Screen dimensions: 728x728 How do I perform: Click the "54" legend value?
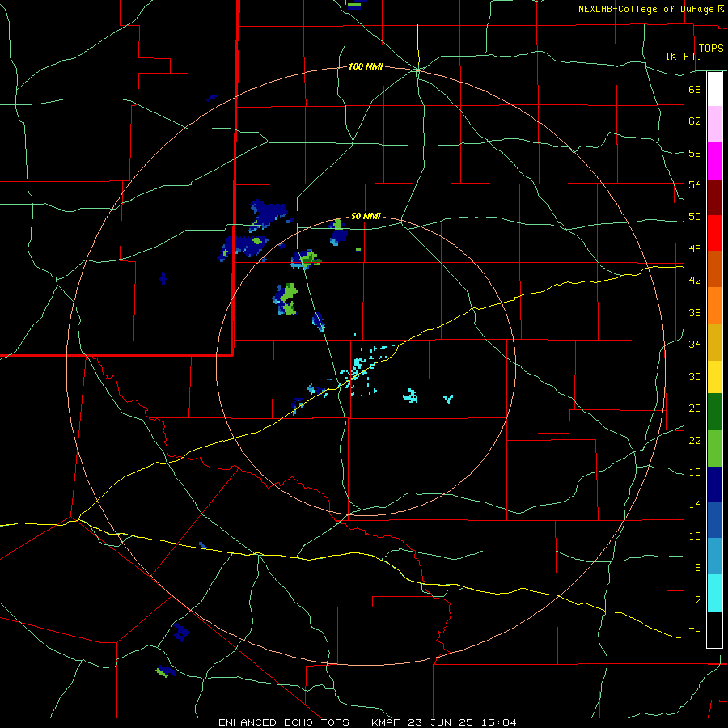695,184
